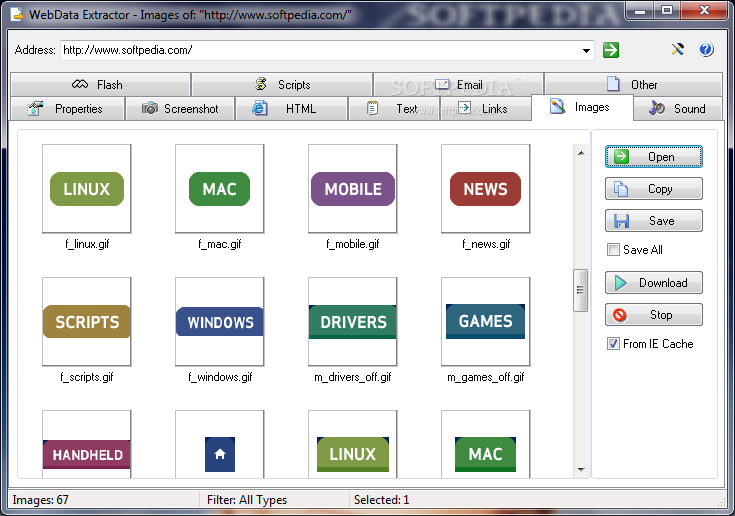Click the scroll down arrow of image list
This screenshot has width=735, height=516.
581,470
